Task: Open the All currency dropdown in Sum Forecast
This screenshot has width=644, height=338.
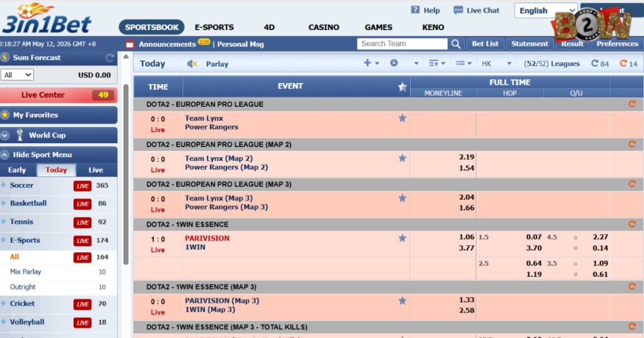Action: pyautogui.click(x=17, y=75)
